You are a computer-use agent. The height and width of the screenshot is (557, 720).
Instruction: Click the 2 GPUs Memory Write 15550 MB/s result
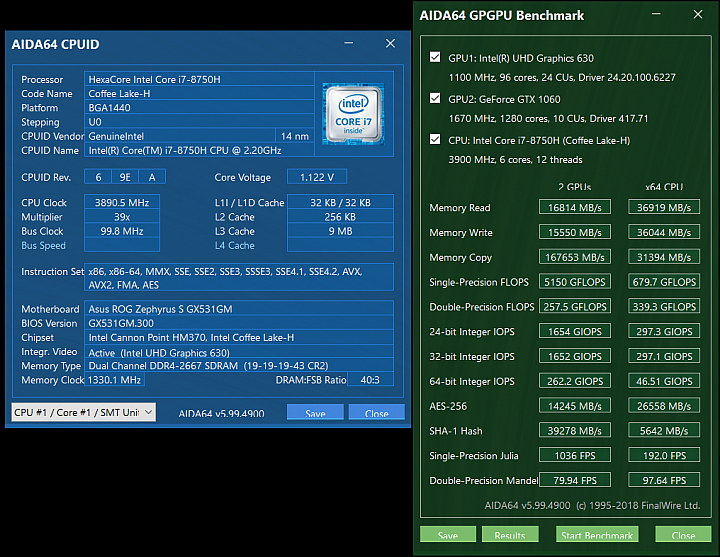pos(575,232)
